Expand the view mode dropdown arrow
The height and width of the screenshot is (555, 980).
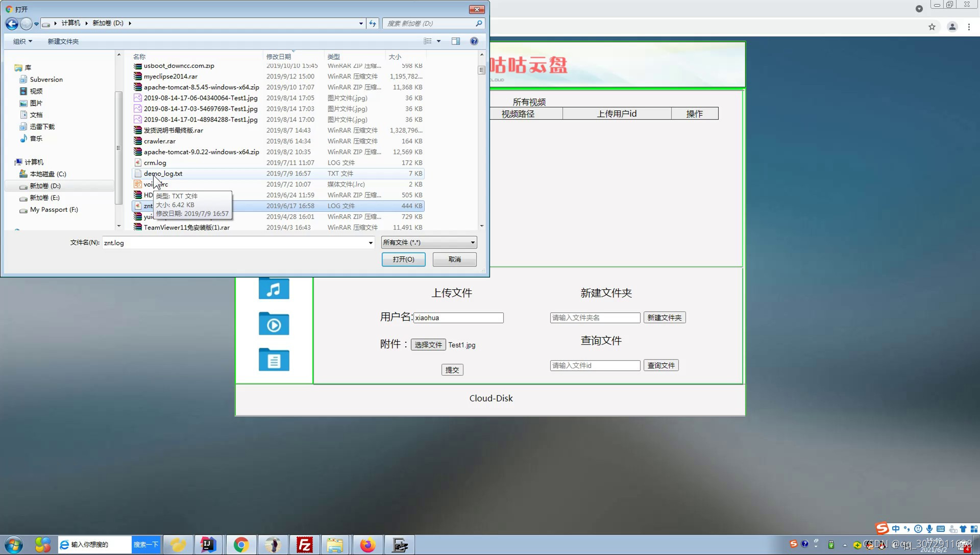438,41
